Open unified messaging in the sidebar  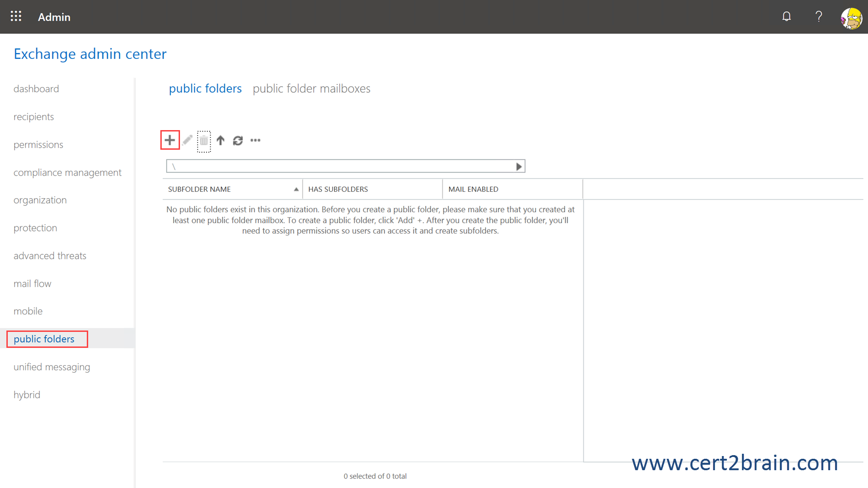coord(52,367)
